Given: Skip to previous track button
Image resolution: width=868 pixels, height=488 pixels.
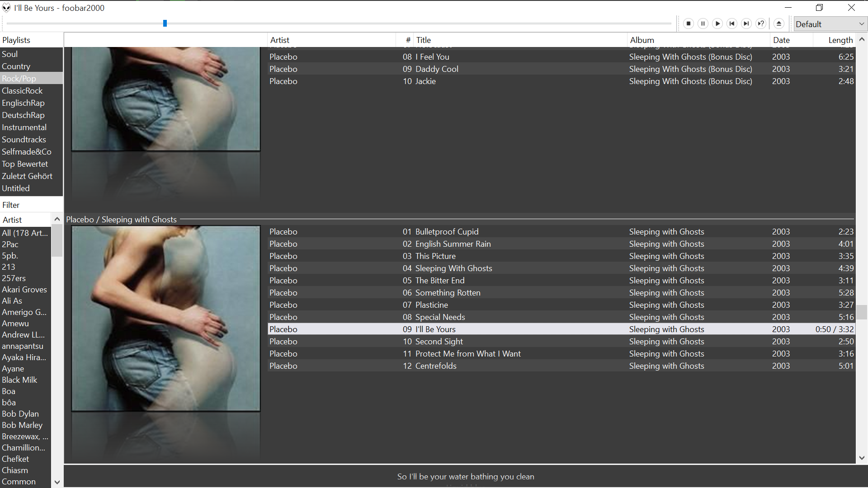Looking at the screenshot, I should tap(732, 23).
